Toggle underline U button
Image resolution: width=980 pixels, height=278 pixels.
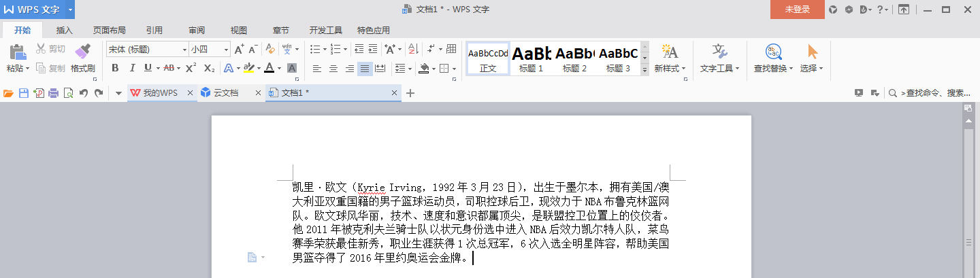pyautogui.click(x=148, y=68)
